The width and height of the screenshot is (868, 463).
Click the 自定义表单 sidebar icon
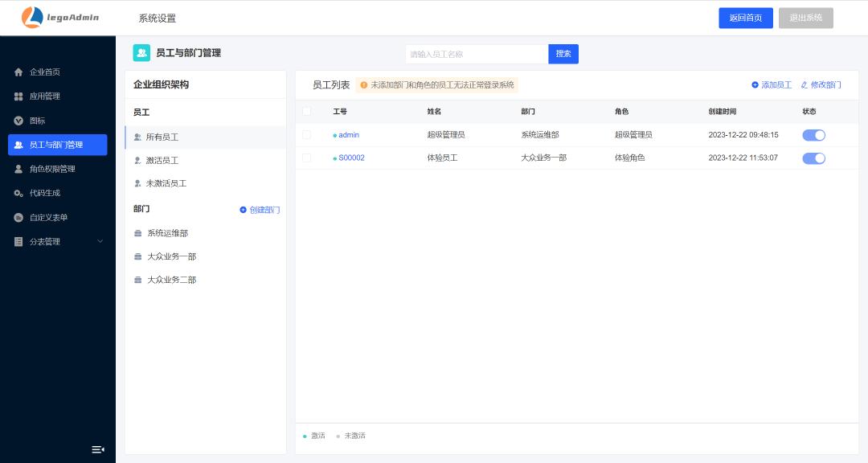click(x=18, y=218)
